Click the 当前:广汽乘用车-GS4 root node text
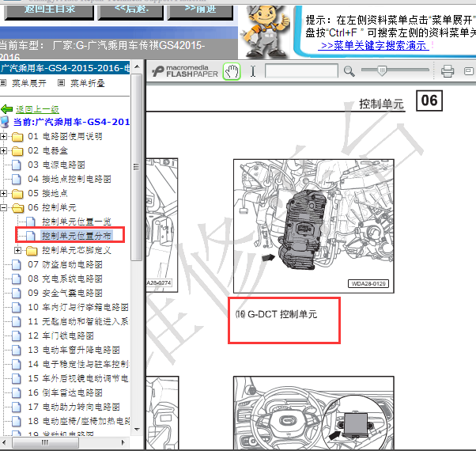Image resolution: width=476 pixels, height=451 pixels. pos(71,122)
